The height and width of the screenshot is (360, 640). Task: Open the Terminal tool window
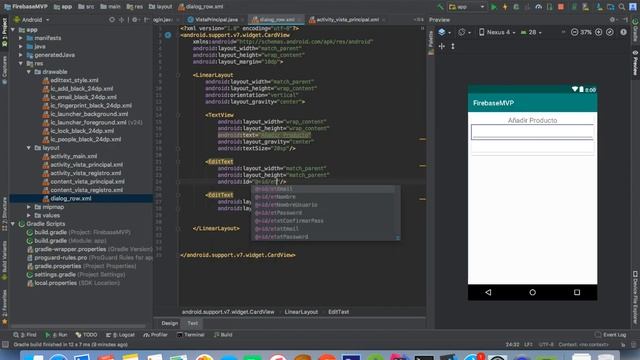191,335
